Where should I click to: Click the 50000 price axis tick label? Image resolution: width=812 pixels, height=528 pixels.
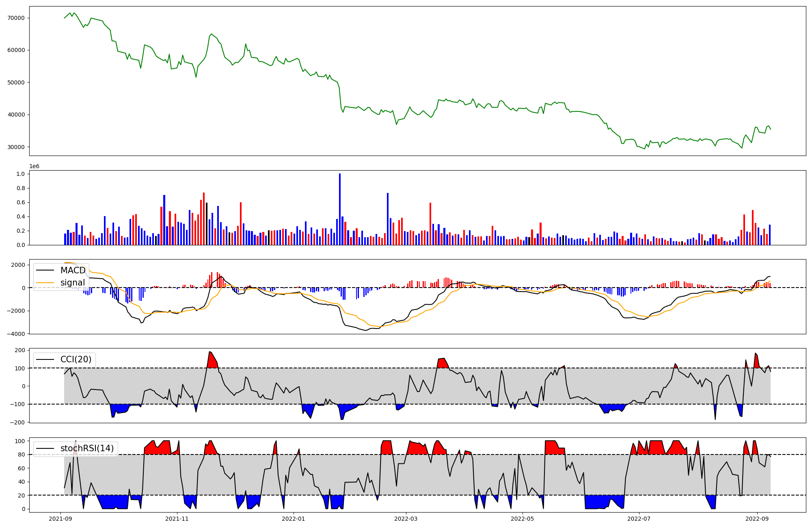coord(16,82)
